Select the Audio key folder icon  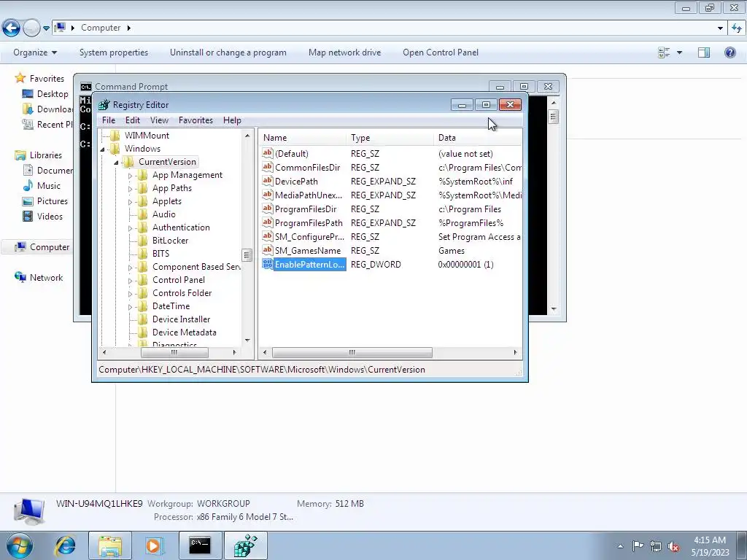(142, 214)
